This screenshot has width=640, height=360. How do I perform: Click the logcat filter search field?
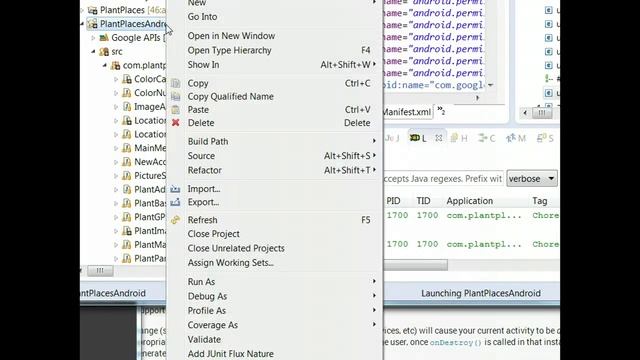click(x=443, y=179)
